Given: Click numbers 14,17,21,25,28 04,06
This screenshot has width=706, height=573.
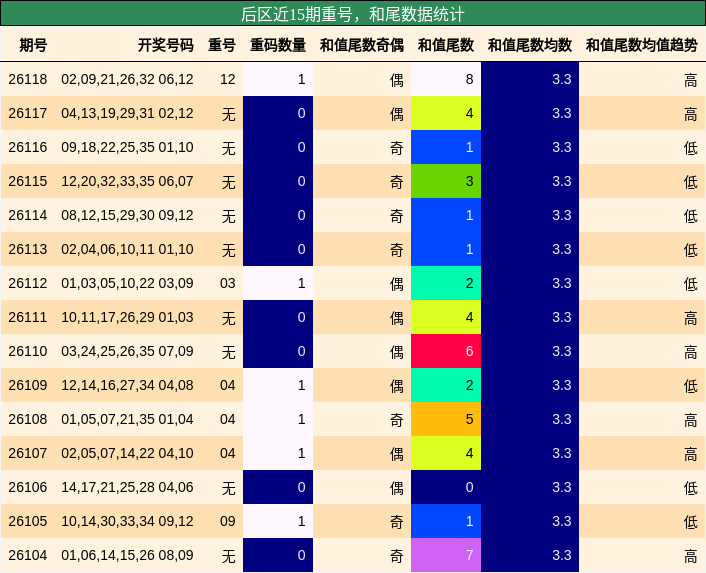Looking at the screenshot, I should 127,487.
